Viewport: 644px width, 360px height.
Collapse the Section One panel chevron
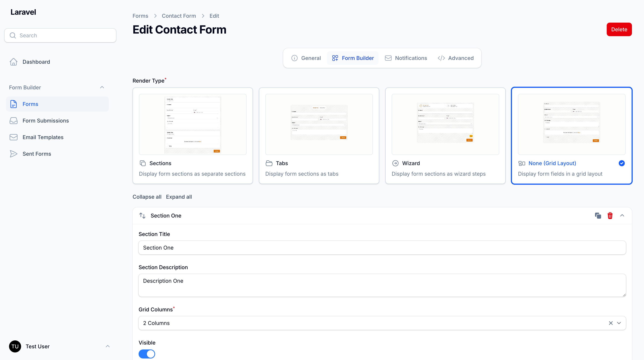622,215
